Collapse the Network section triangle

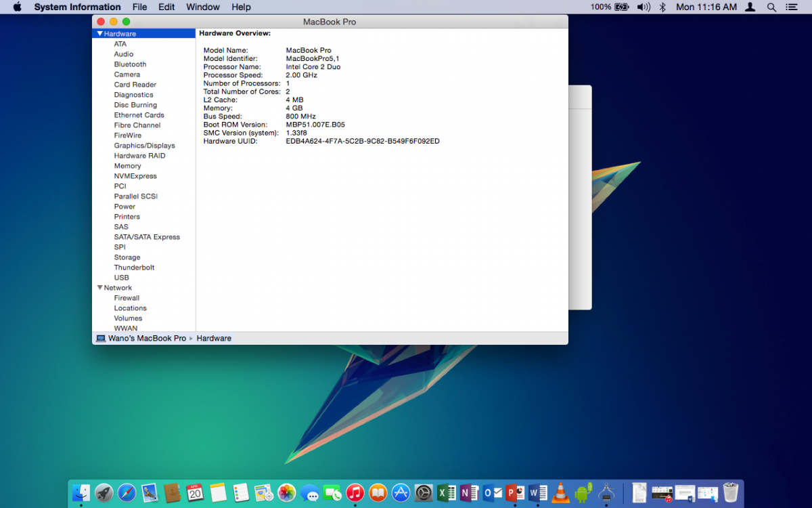pos(100,288)
